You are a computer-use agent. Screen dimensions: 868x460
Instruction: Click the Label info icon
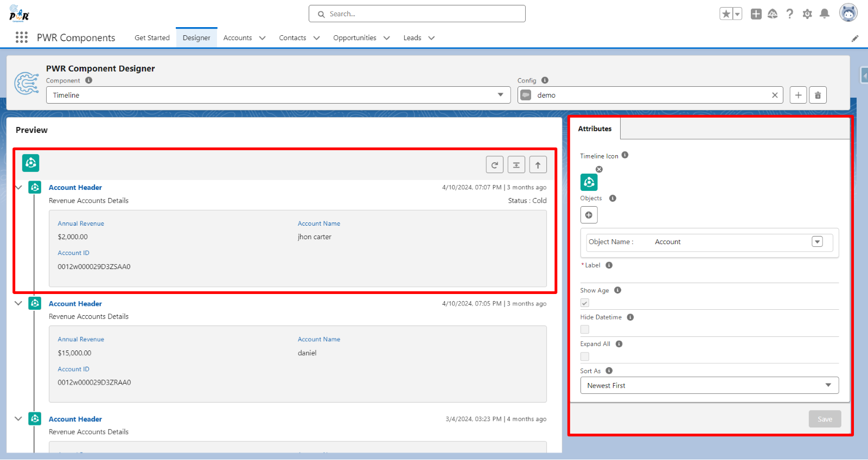pos(609,265)
